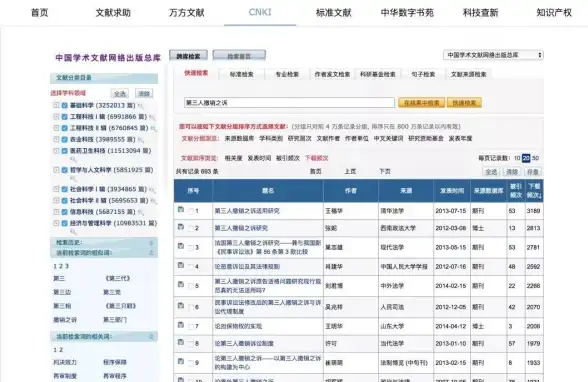Image resolution: width=588 pixels, height=382 pixels.
Task: Collapse the 检索历史 panel arrow
Action: pyautogui.click(x=151, y=243)
